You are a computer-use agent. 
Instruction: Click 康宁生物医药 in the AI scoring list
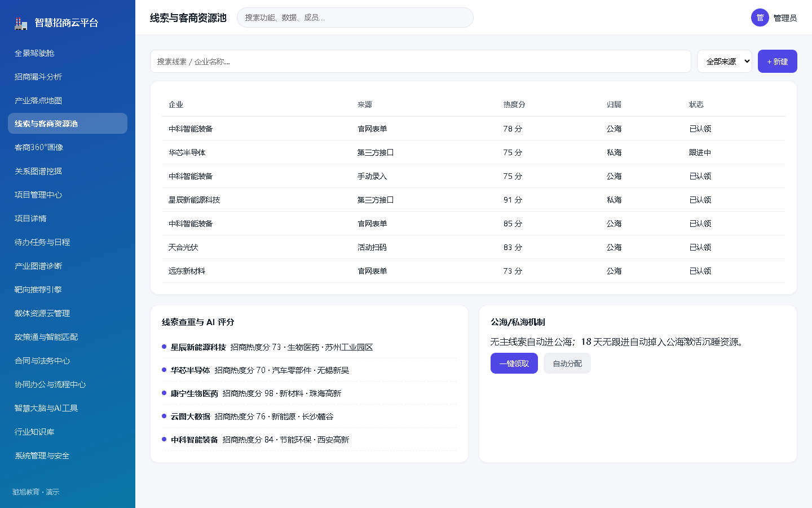click(x=195, y=393)
